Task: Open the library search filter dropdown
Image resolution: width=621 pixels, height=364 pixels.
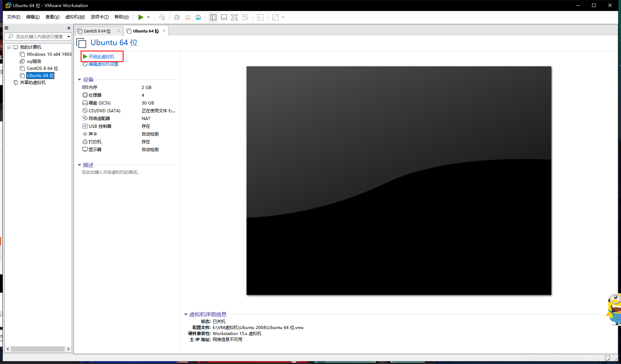Action: click(x=69, y=36)
